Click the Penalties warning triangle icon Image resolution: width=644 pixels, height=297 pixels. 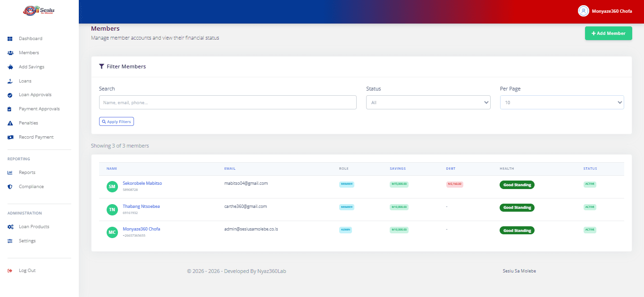point(10,123)
